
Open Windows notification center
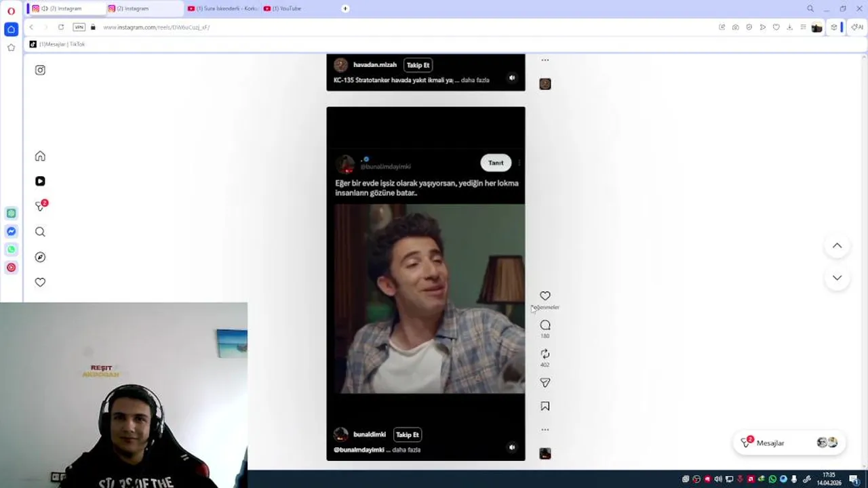point(854,479)
